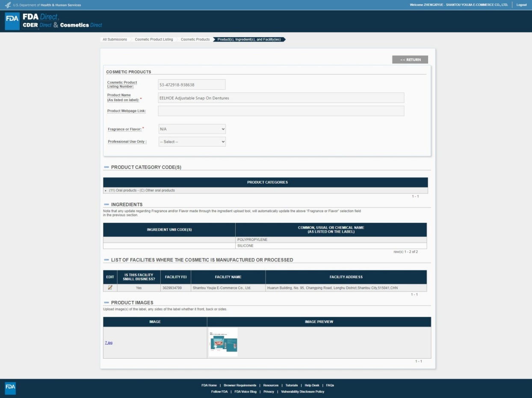Image resolution: width=532 pixels, height=398 pixels.
Task: Click the Product Webpage Link field
Action: pyautogui.click(x=281, y=111)
